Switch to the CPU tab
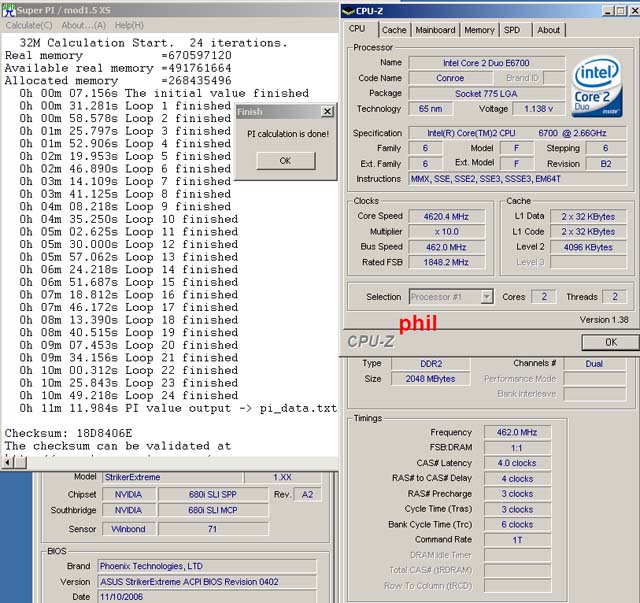This screenshot has width=640, height=603. 357,29
